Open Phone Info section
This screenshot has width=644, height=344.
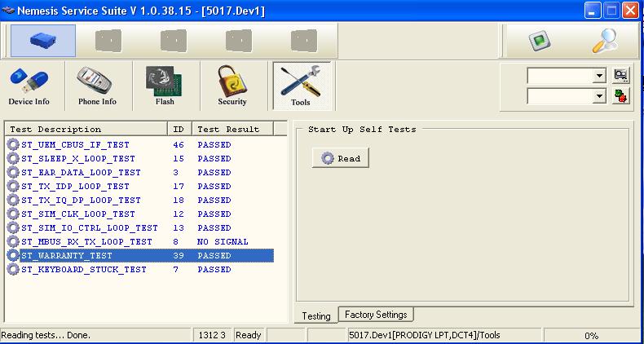[97, 86]
